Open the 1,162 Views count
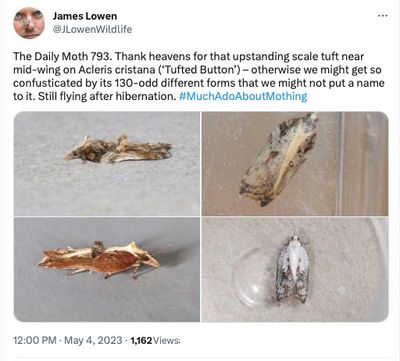 pyautogui.click(x=155, y=340)
